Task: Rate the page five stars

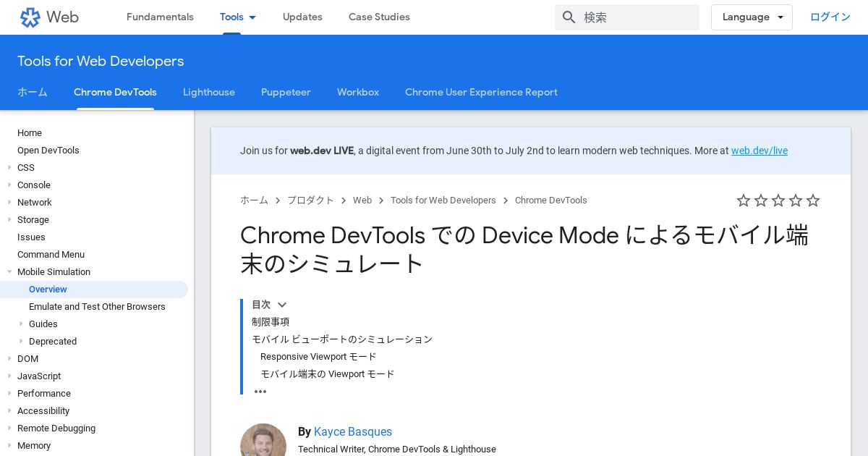Action: [x=813, y=200]
